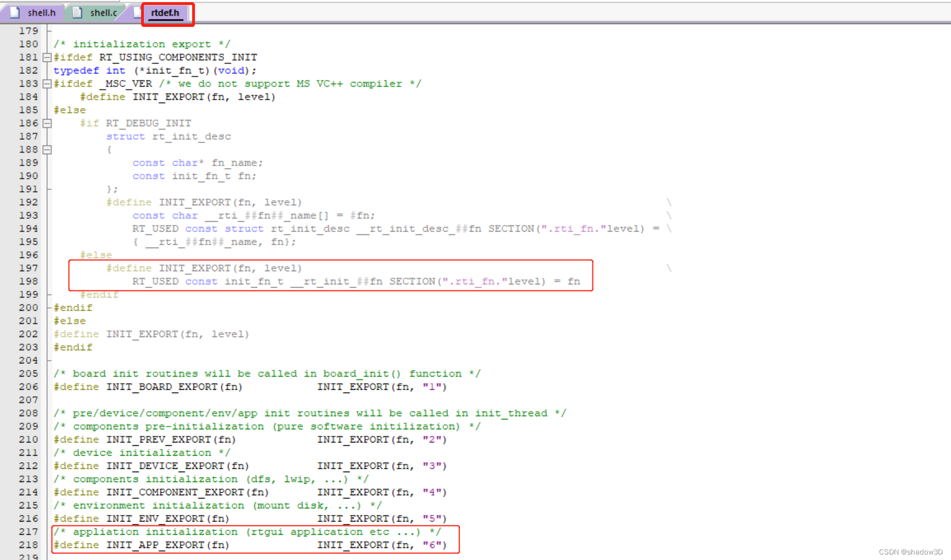Click INIT_EXPORT(fn, level) on line 202

pyautogui.click(x=177, y=334)
